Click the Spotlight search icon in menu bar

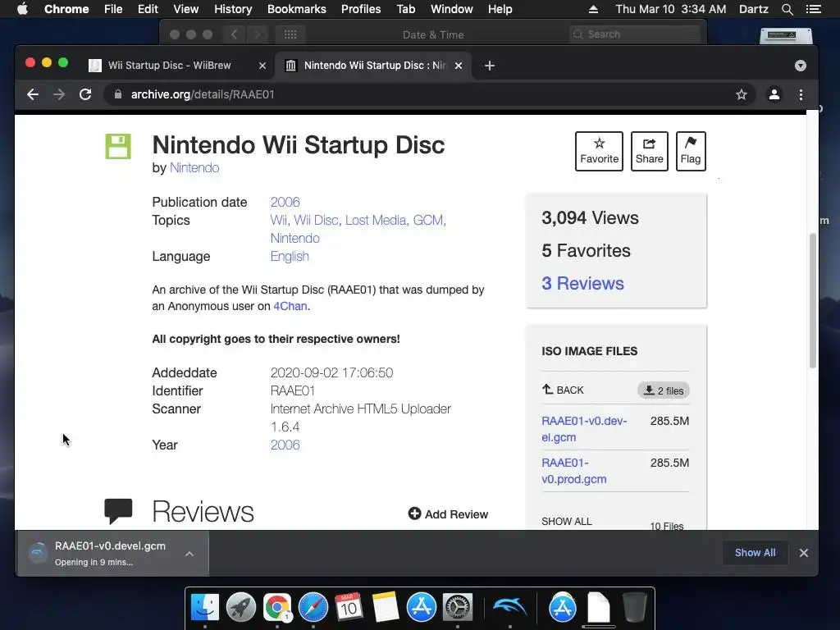point(787,9)
